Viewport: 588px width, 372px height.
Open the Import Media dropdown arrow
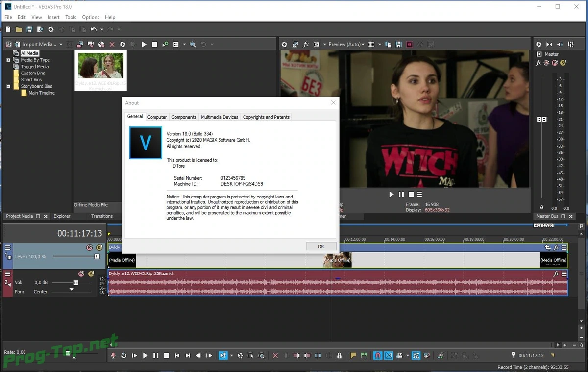tap(61, 44)
